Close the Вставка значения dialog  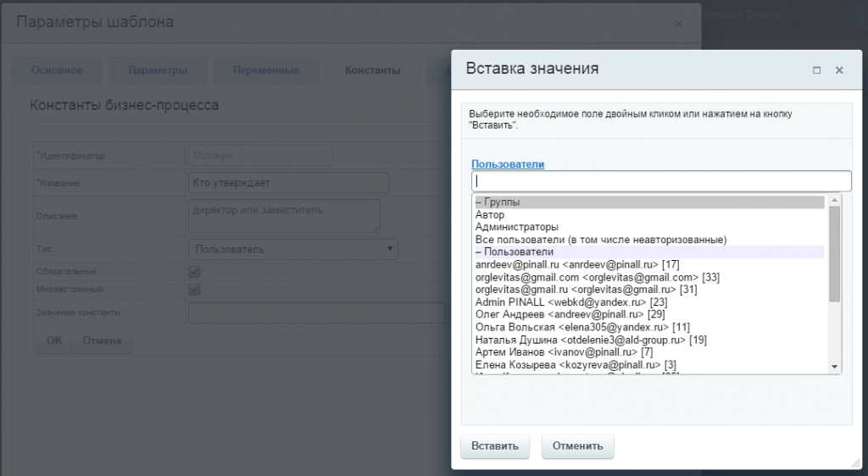point(839,70)
